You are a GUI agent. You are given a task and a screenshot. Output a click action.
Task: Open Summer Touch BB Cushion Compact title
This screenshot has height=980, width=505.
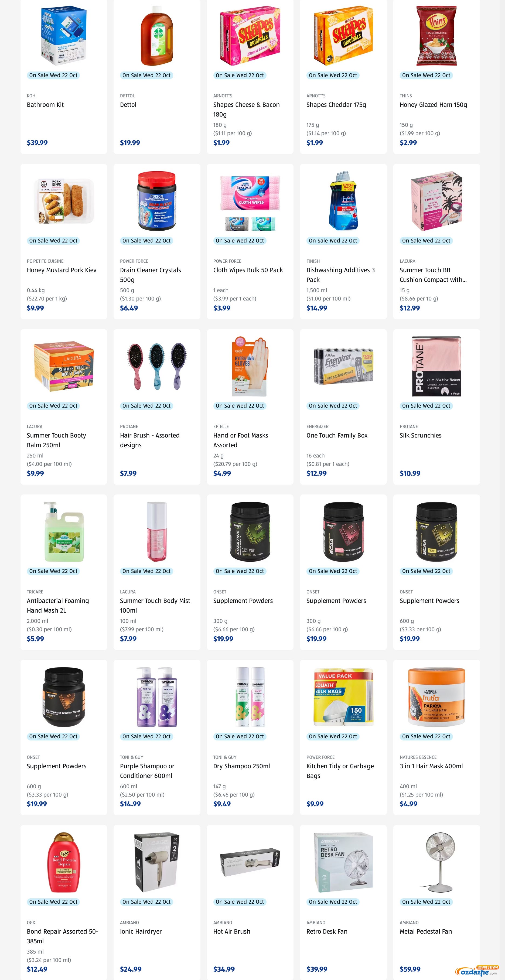pyautogui.click(x=433, y=275)
